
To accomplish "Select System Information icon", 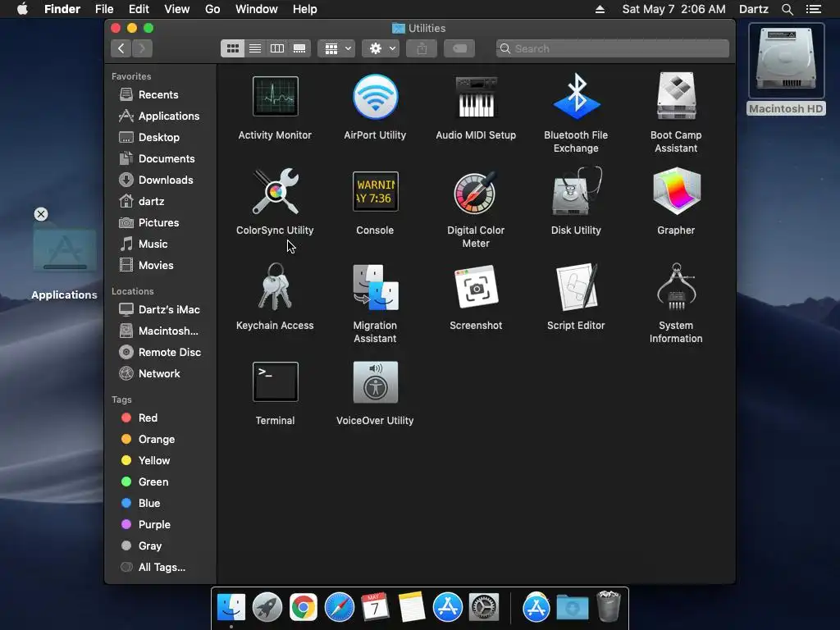I will tap(676, 286).
